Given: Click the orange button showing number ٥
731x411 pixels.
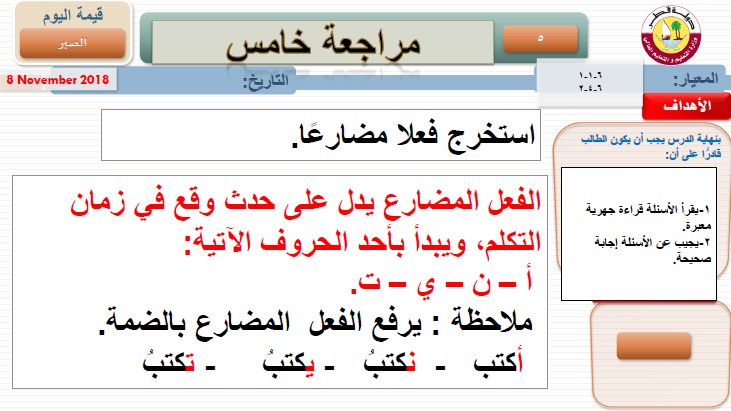Looking at the screenshot, I should point(541,37).
